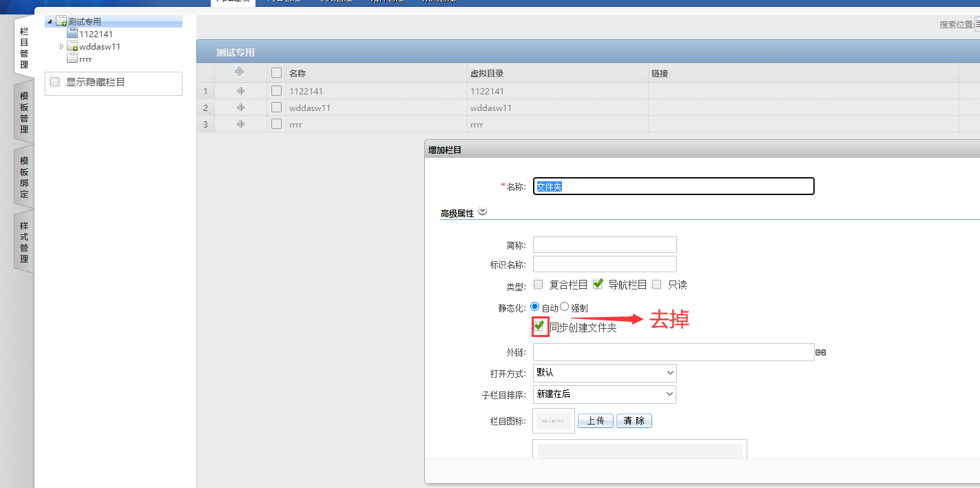Click the move icon in row 1122141
980x488 pixels.
[x=240, y=91]
